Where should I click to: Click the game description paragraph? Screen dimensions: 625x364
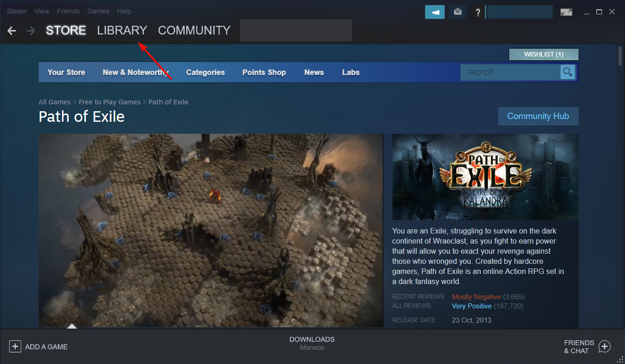pyautogui.click(x=478, y=256)
